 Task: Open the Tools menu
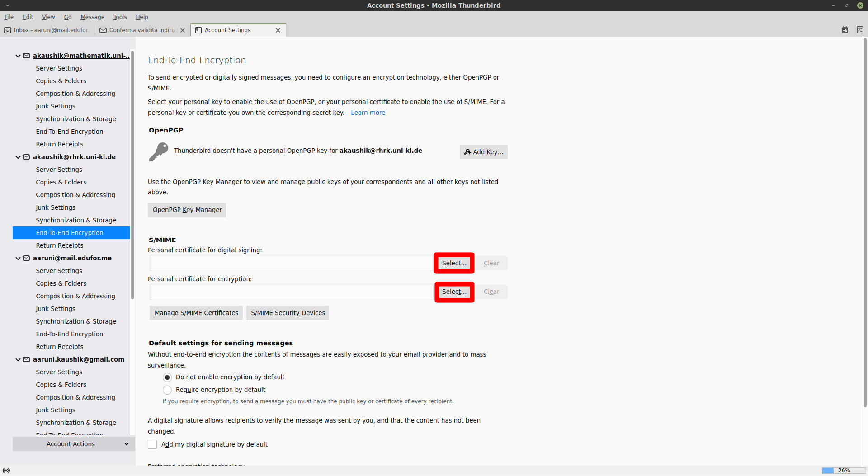[119, 17]
